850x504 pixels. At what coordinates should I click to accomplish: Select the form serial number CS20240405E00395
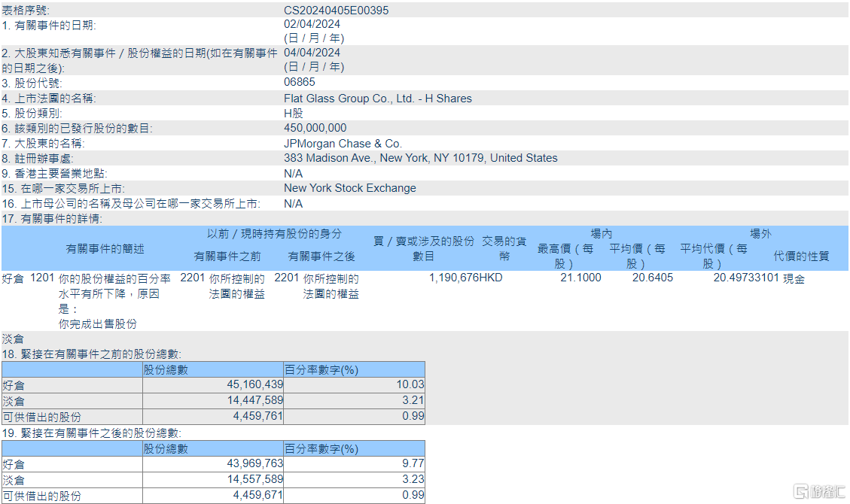pyautogui.click(x=336, y=11)
